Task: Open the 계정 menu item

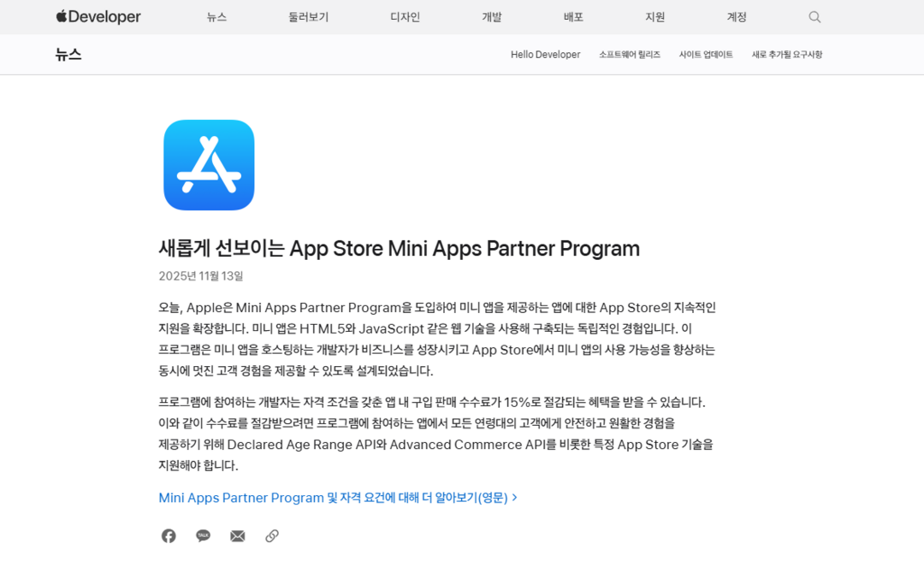Action: coord(737,17)
